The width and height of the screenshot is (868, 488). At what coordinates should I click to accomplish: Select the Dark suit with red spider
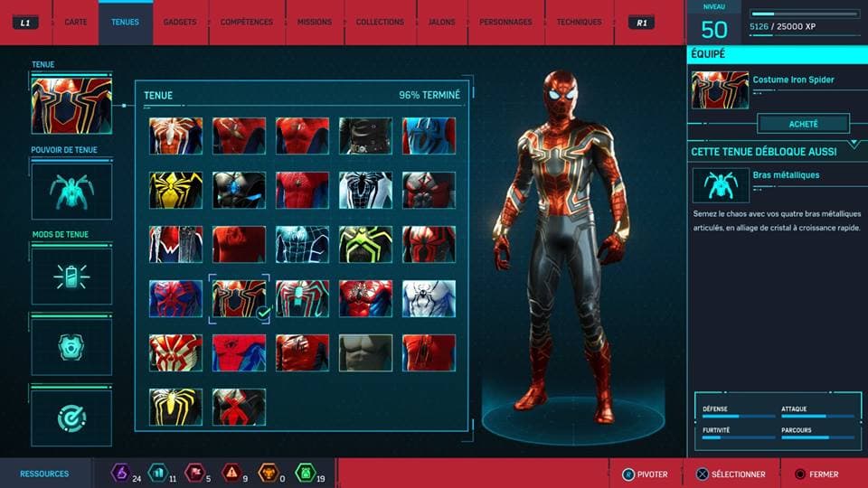(x=239, y=407)
